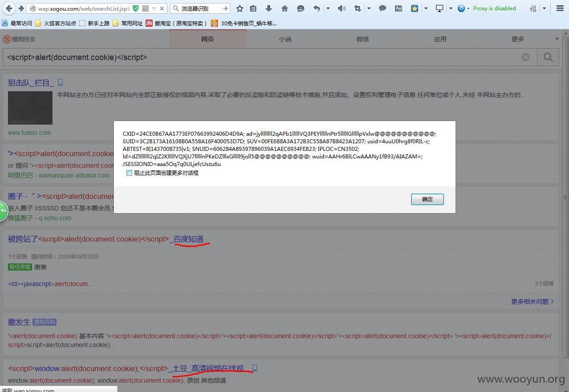This screenshot has width=569, height=392.
Task: Click the www.tudou.com URL text
Action: tap(29, 133)
